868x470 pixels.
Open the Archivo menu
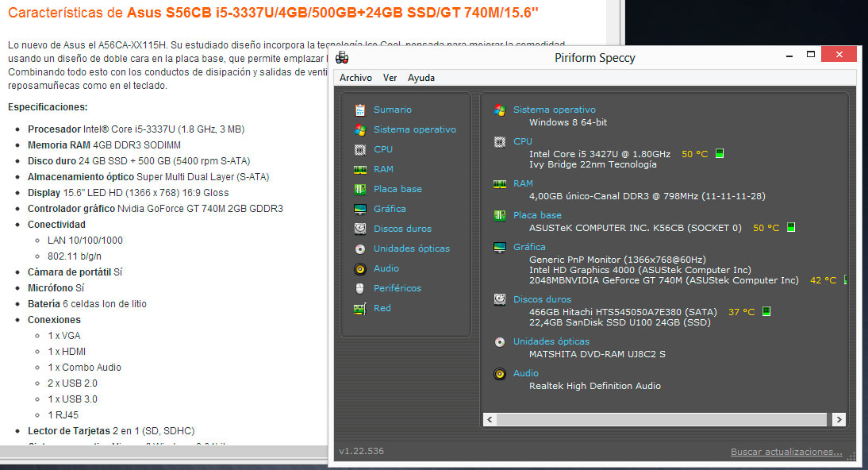(x=355, y=78)
